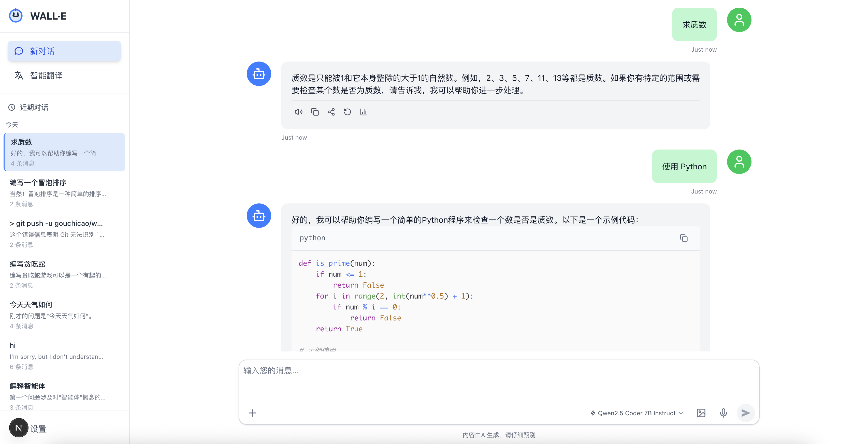This screenshot has width=868, height=444.
Task: Start a 新对话 conversation
Action: (x=64, y=51)
